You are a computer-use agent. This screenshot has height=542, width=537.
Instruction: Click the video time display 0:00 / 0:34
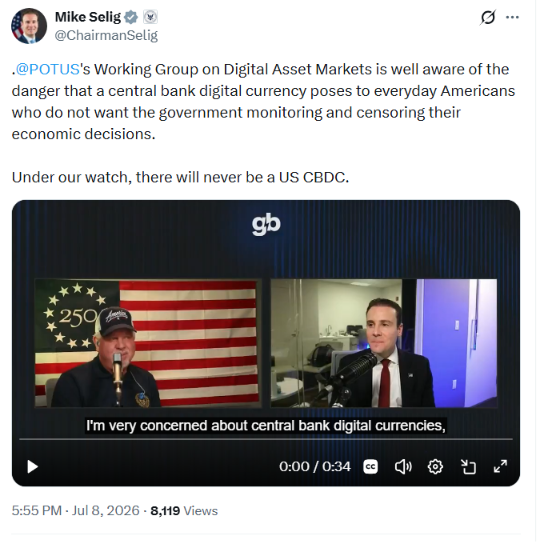315,467
